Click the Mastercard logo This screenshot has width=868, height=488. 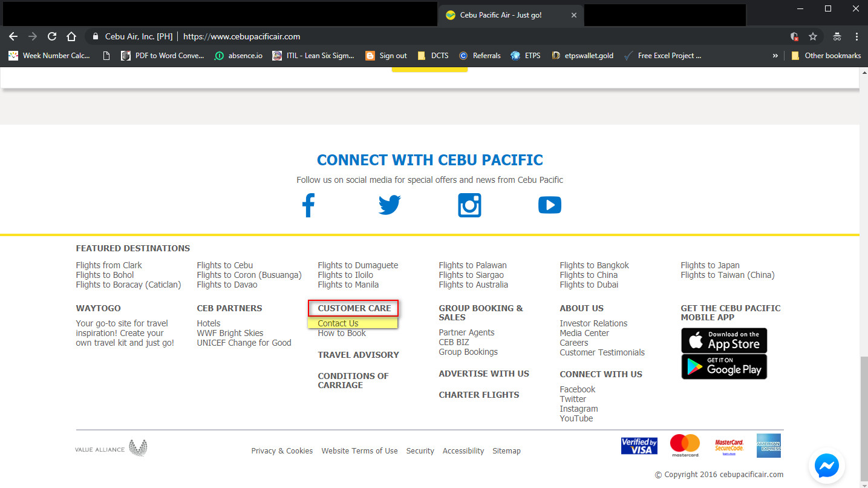(685, 446)
